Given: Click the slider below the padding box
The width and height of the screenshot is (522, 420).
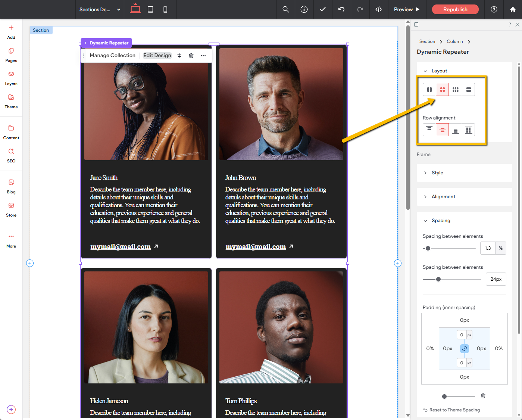Looking at the screenshot, I should tap(459, 396).
